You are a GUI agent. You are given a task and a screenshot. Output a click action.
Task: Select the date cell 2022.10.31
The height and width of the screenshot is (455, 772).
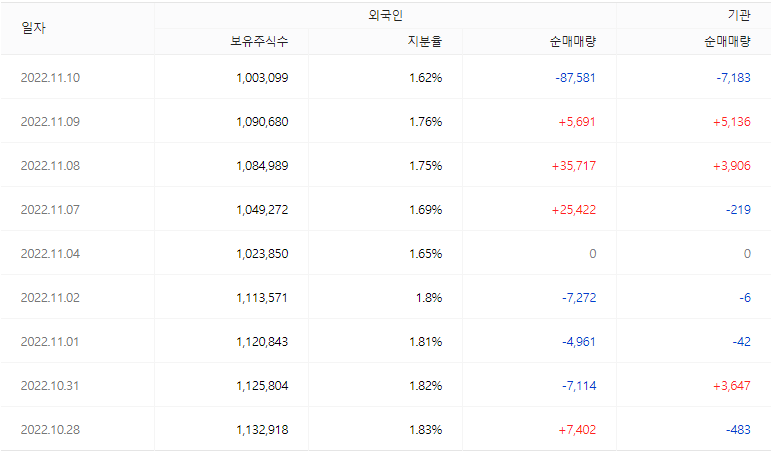coord(50,386)
